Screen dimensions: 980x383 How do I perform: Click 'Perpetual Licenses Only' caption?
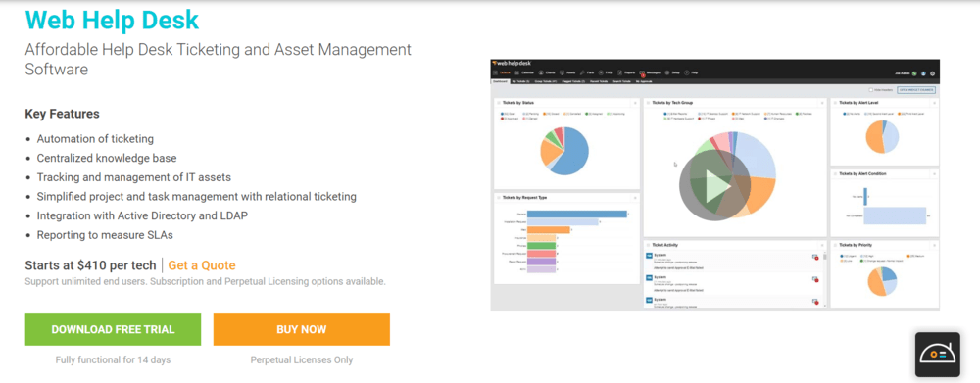click(x=301, y=359)
